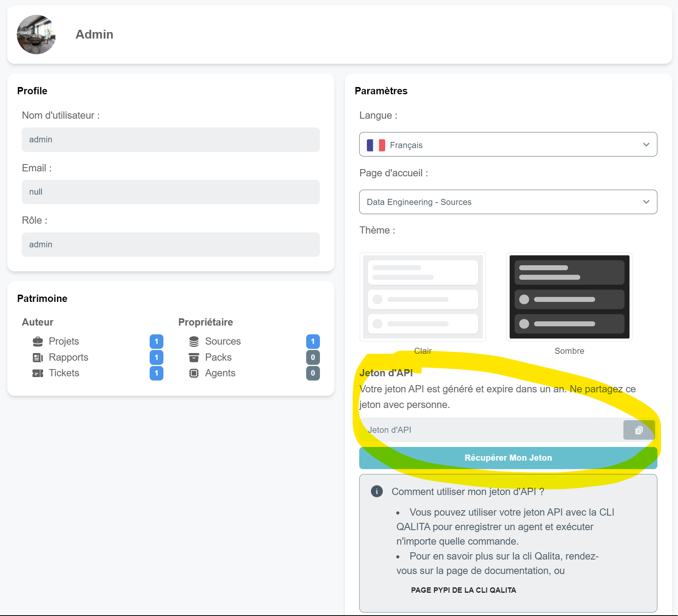The width and height of the screenshot is (678, 616).
Task: Click the Projets count badge
Action: click(157, 341)
